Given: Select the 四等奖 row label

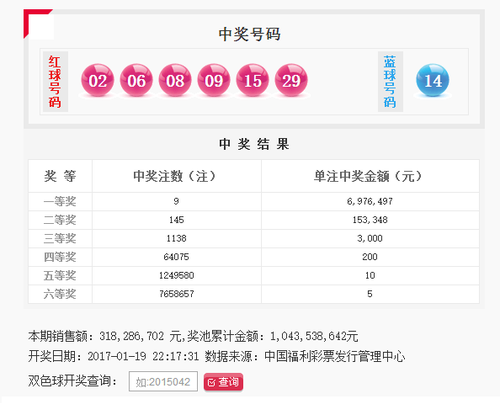Looking at the screenshot, I should (x=60, y=257).
